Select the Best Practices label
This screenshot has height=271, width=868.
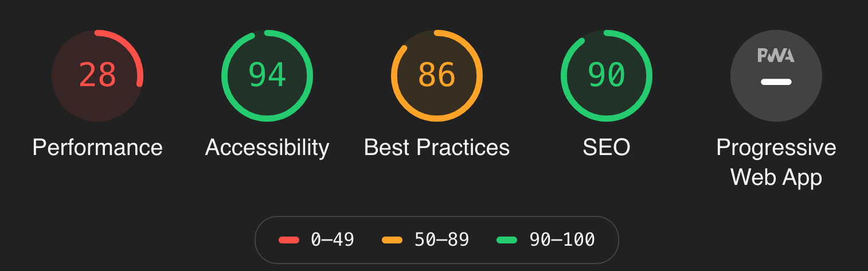[437, 148]
